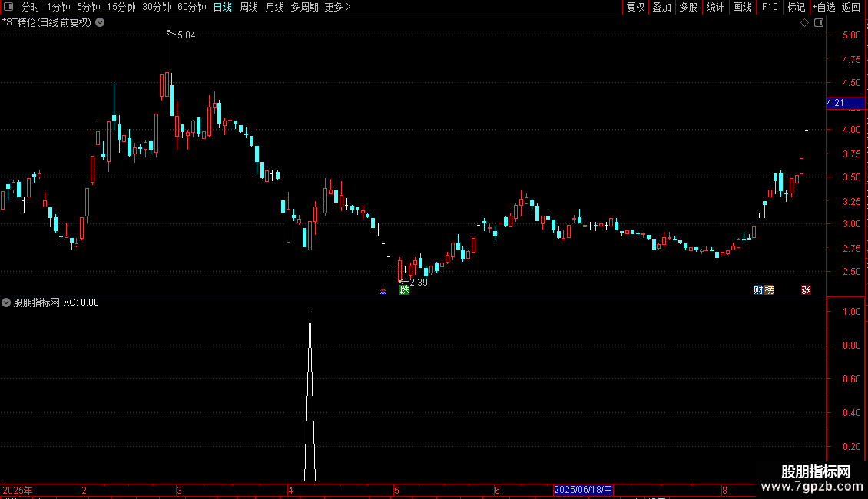The width and height of the screenshot is (868, 499).
Task: Select the 5分钟 period
Action: tap(88, 7)
